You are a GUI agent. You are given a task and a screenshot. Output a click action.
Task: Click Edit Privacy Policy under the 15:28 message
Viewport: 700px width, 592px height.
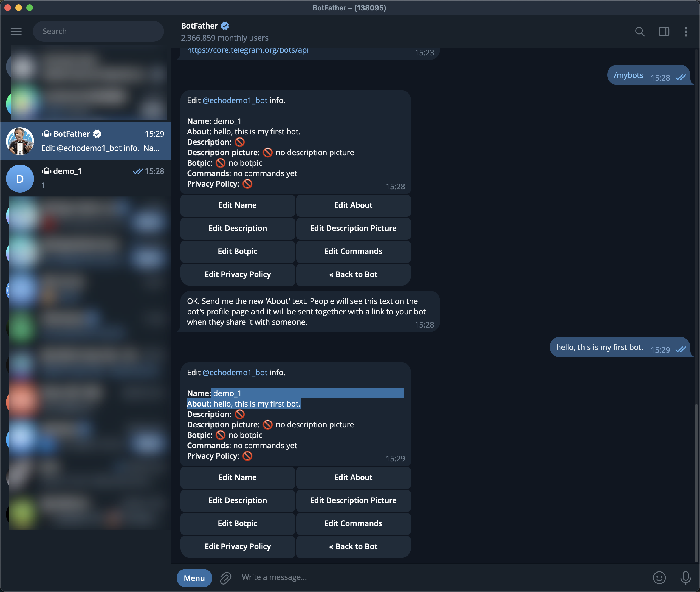point(238,275)
